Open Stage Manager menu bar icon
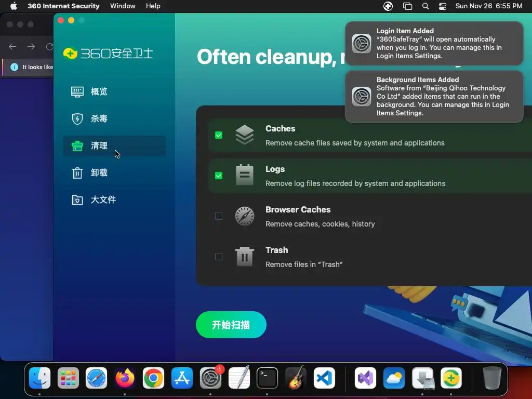 [x=407, y=6]
